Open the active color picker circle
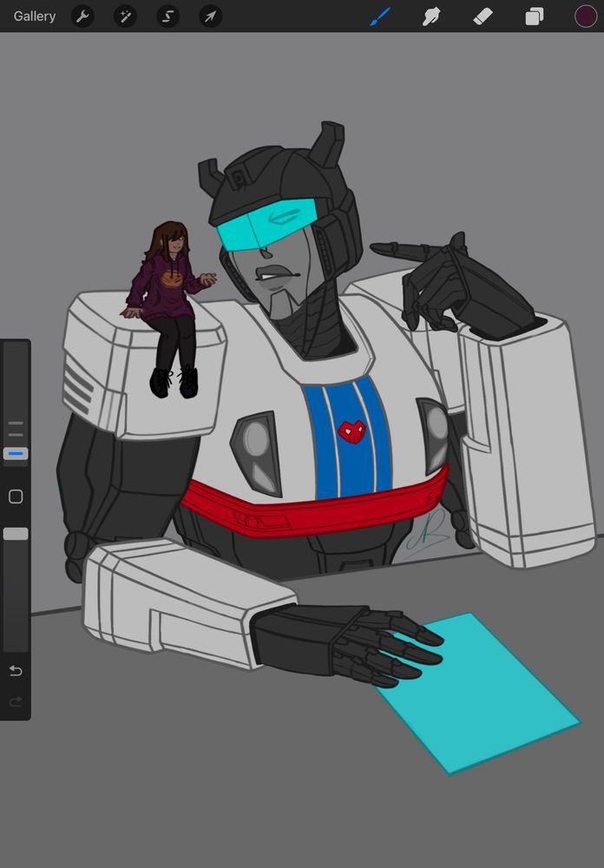The height and width of the screenshot is (868, 604). pos(585,16)
